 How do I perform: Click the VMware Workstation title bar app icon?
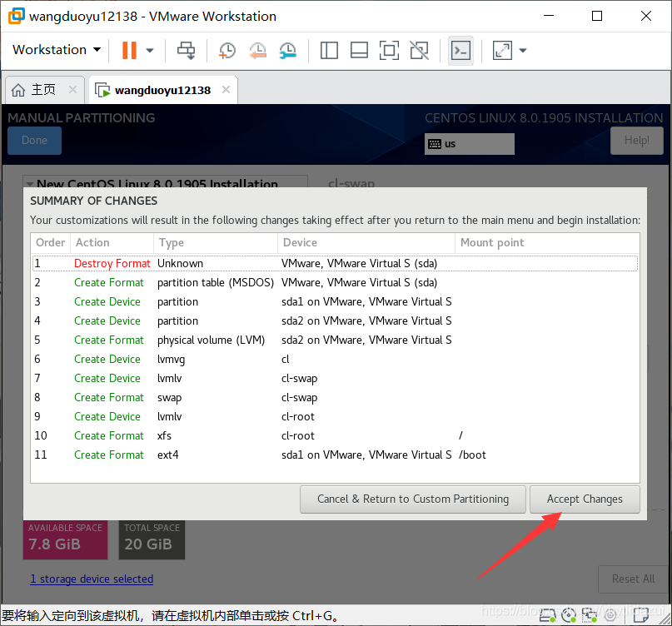pyautogui.click(x=17, y=16)
